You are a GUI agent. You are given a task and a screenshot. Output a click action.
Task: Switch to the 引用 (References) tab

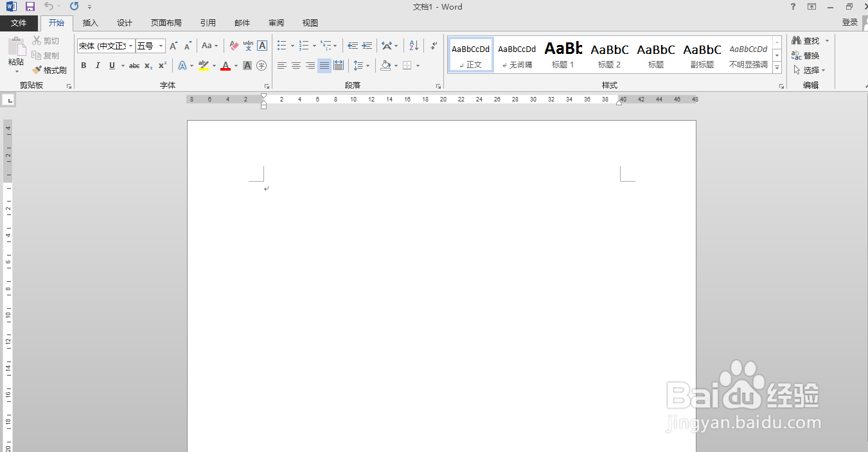[208, 23]
